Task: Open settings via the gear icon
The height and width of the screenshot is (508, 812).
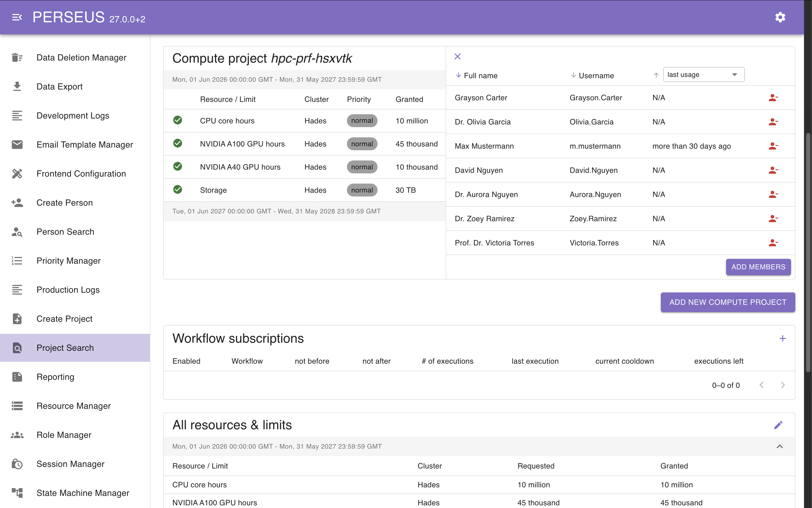Action: point(780,17)
